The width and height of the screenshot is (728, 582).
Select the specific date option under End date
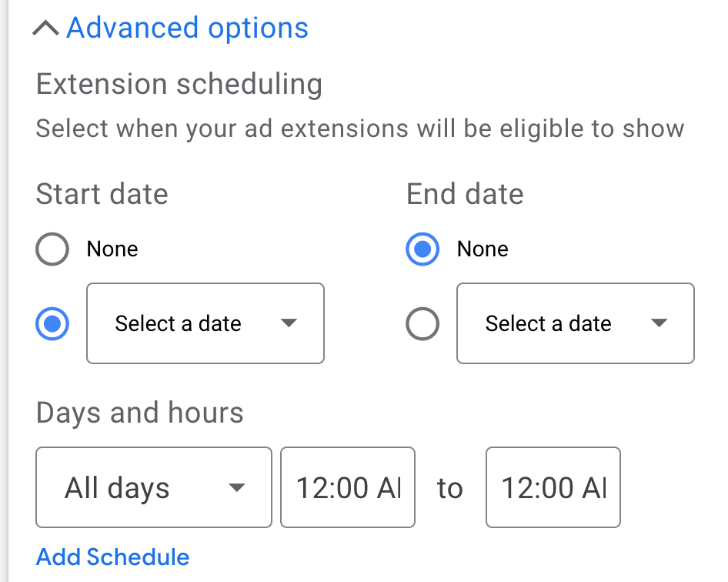[422, 324]
